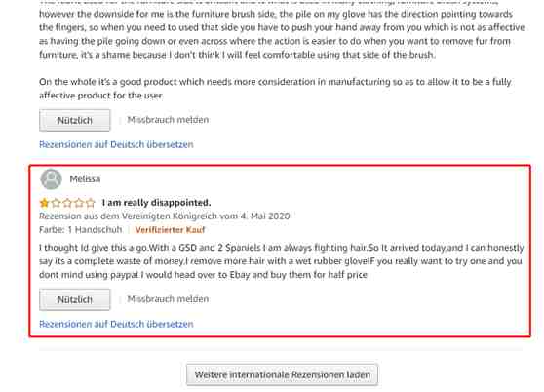Click the 'Farbe: 1 Handschuh' variant text

[x=81, y=230]
